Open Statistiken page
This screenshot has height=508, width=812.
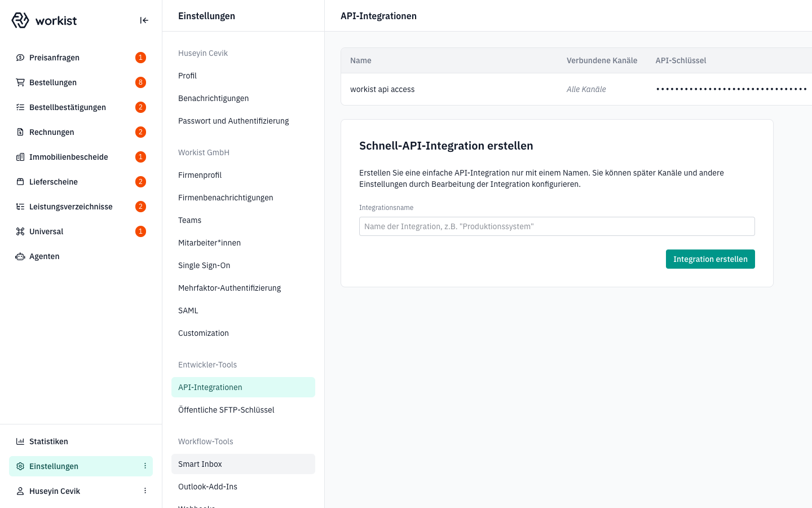tap(81, 441)
